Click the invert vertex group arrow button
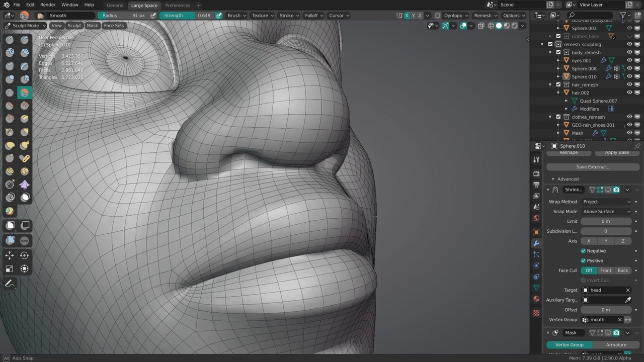644x362 pixels. point(628,320)
